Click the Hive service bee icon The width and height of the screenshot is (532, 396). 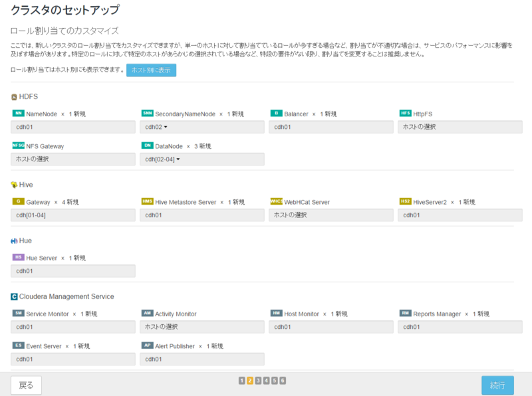point(14,185)
